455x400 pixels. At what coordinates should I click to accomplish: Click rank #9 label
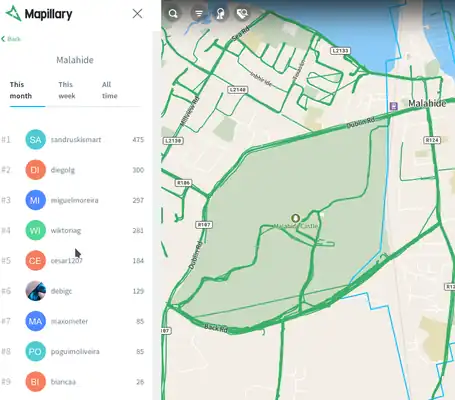(6, 382)
